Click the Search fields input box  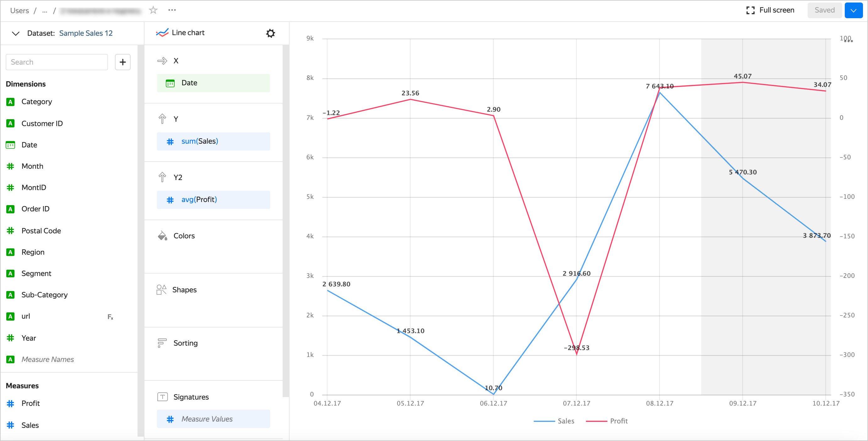pyautogui.click(x=57, y=62)
